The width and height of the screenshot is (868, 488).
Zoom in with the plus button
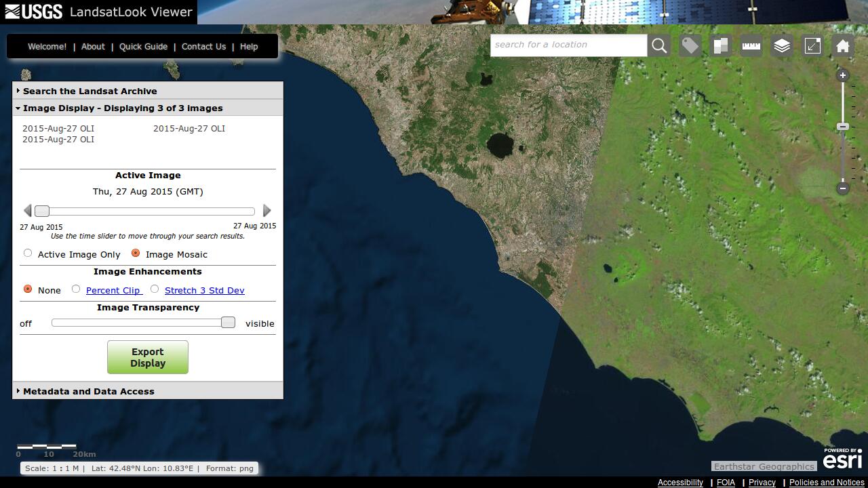843,75
